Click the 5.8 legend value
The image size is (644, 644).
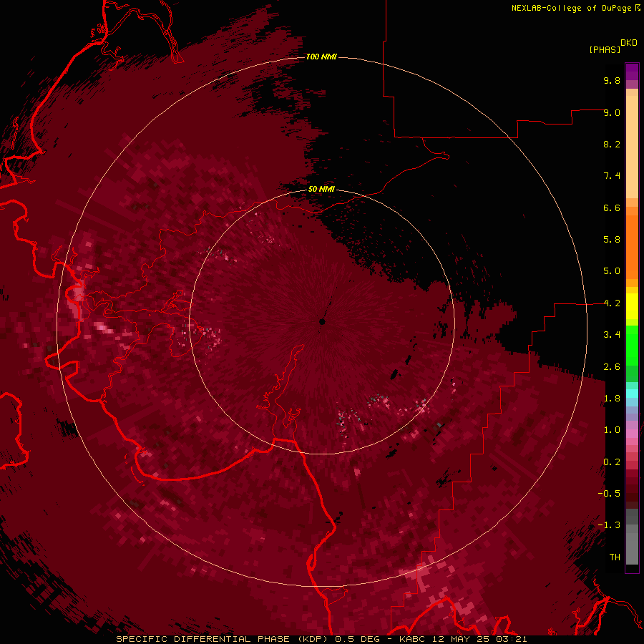point(612,240)
